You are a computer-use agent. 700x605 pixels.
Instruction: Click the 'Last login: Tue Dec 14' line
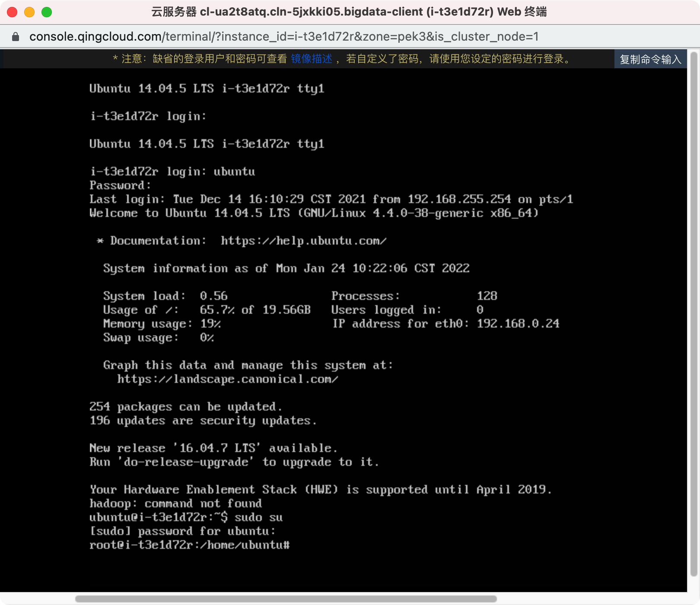click(331, 199)
